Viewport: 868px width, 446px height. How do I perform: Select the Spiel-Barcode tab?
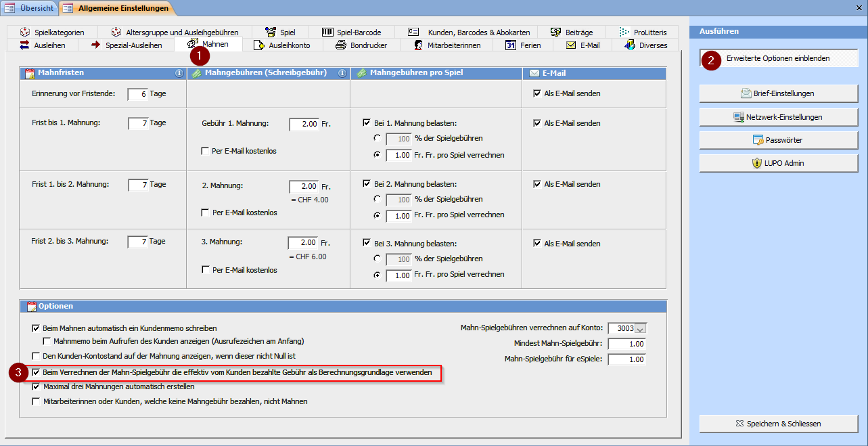pos(352,32)
